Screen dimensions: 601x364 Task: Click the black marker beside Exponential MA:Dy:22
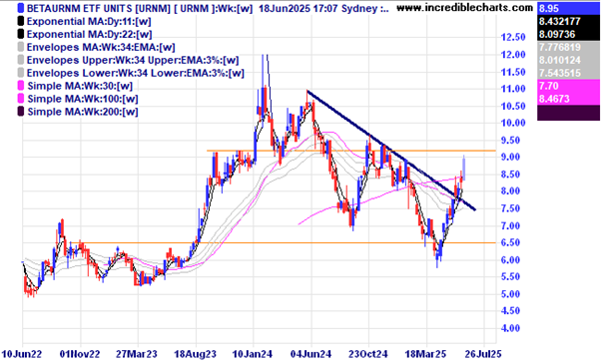21,34
